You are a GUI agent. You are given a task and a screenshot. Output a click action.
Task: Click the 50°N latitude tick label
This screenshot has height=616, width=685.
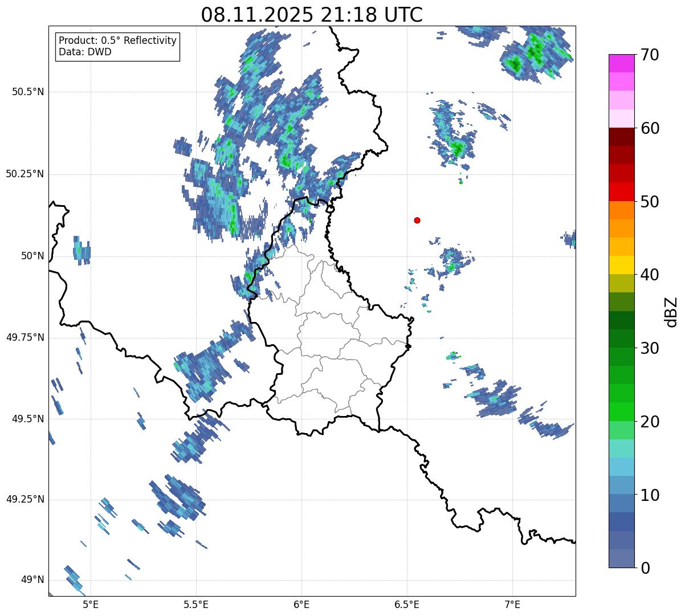pos(32,256)
